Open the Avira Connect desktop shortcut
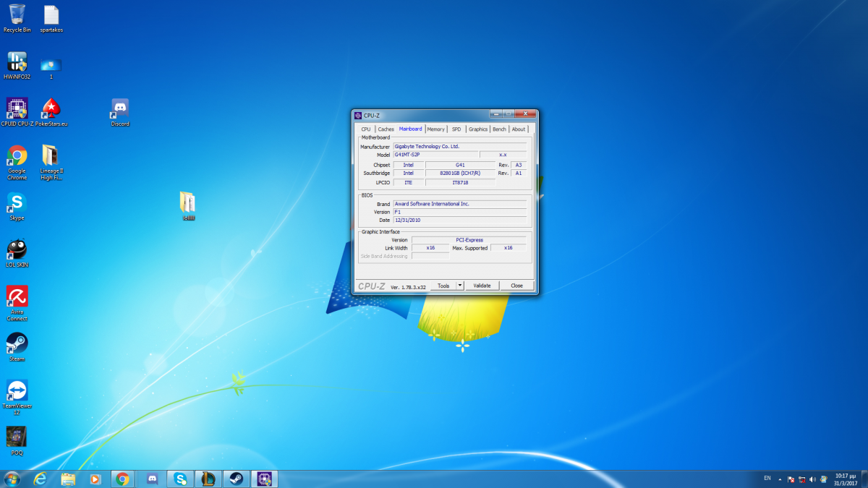 17,304
